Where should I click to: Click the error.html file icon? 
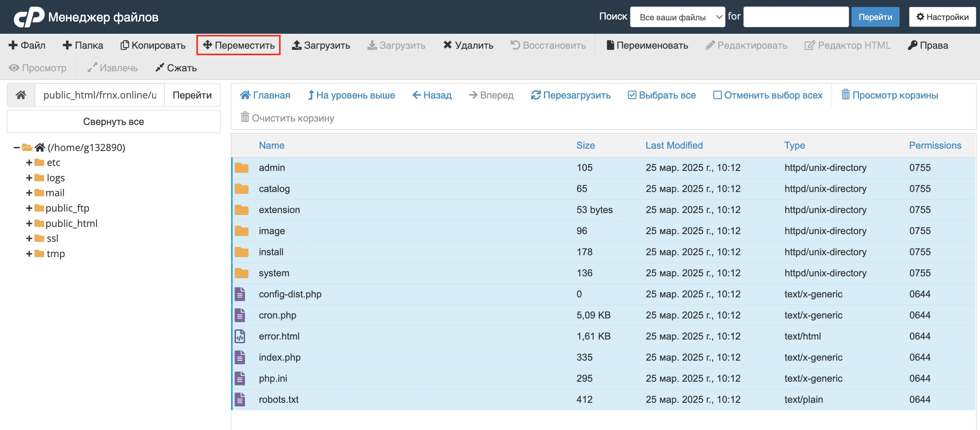[x=240, y=336]
